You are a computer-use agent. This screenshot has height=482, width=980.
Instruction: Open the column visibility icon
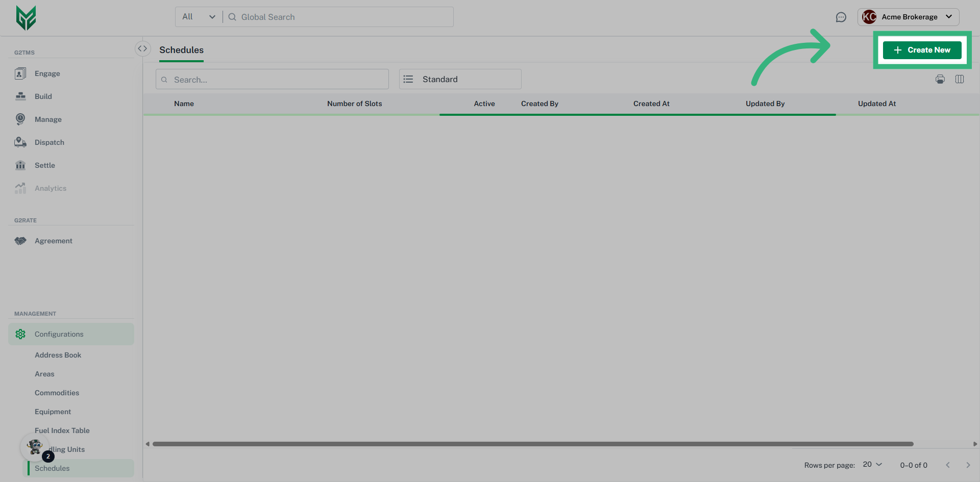click(x=960, y=79)
